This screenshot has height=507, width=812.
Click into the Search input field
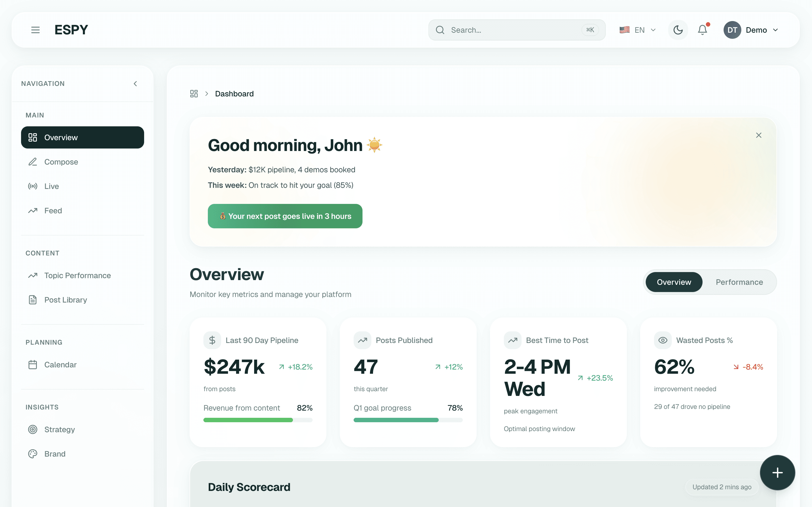pyautogui.click(x=513, y=30)
